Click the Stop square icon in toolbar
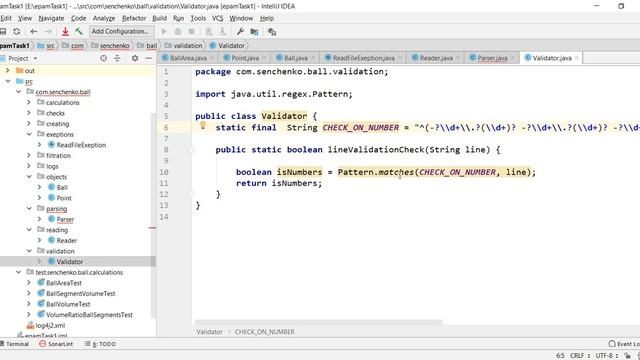Image resolution: width=640 pixels, height=360 pixels. tap(191, 31)
